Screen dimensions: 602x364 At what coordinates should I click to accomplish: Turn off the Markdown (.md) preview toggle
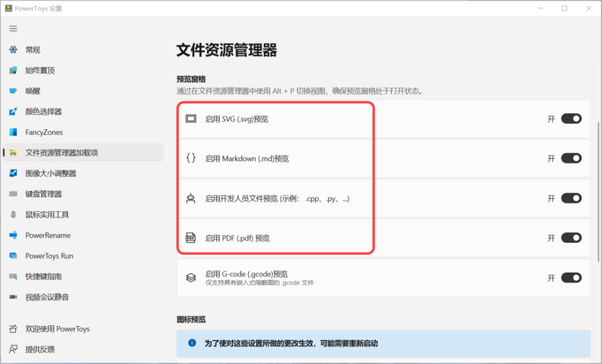(571, 158)
